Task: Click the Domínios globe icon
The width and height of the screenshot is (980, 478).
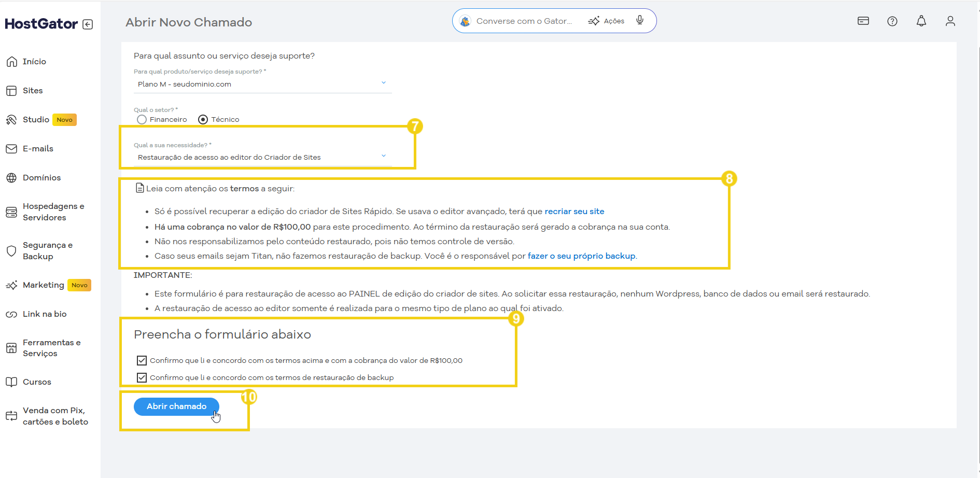Action: pos(11,178)
